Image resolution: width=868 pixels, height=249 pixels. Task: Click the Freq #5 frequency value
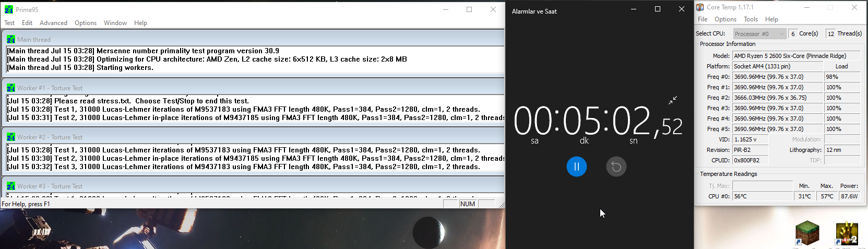(778, 129)
